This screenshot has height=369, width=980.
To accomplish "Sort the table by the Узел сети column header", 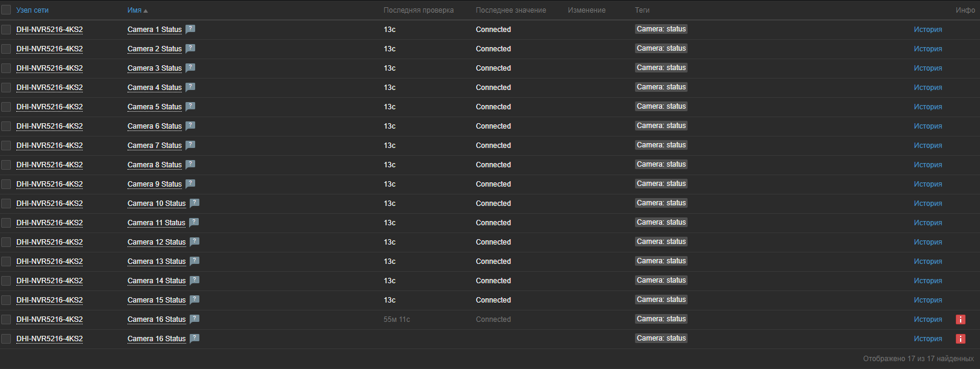I will point(32,10).
